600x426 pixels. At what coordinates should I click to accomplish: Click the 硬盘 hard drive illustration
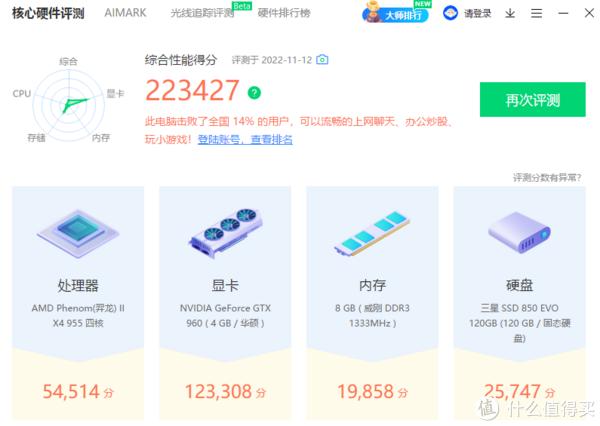[519, 232]
